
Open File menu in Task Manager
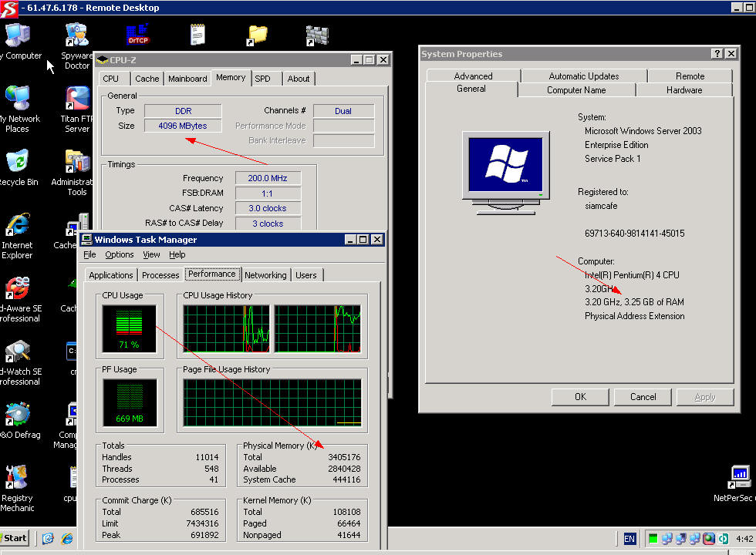(x=89, y=254)
